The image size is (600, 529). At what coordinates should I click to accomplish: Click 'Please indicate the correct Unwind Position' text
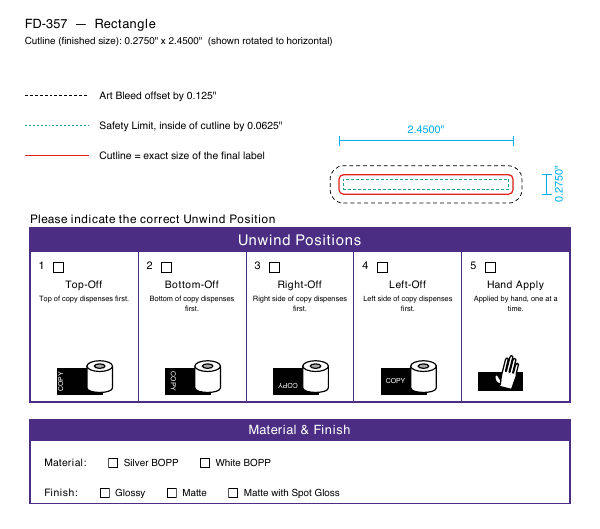153,219
